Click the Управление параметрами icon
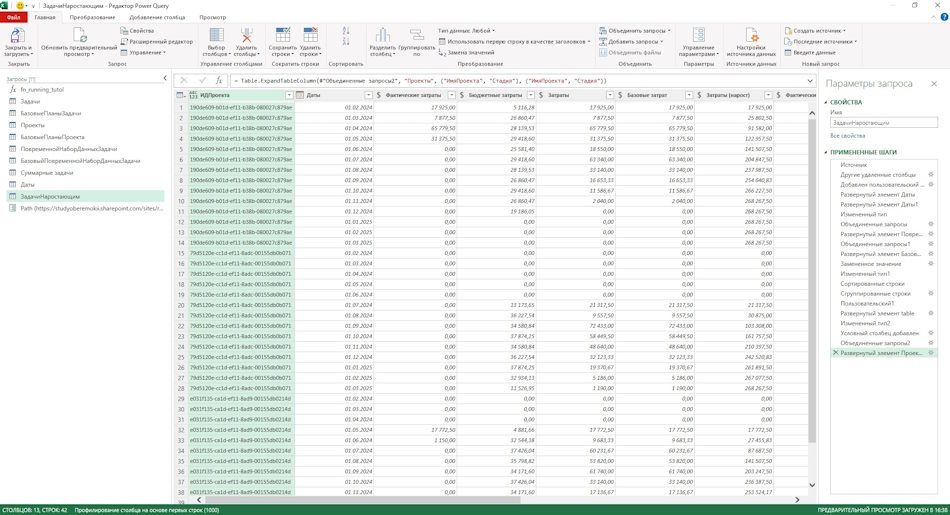 point(699,35)
